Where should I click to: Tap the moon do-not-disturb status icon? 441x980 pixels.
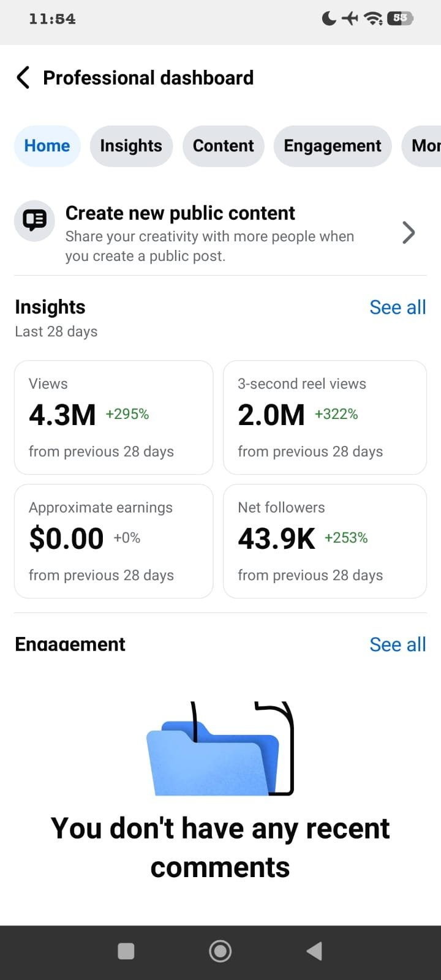click(329, 18)
